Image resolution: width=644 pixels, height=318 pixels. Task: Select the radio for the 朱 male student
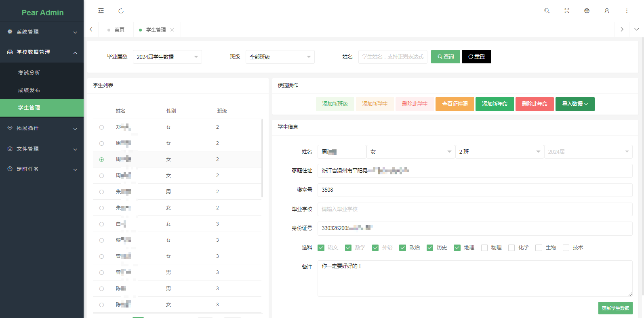point(101,192)
